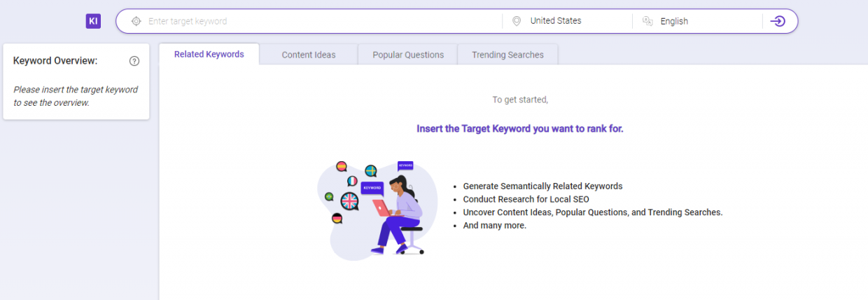Submit search with the arrow circle icon
Viewport: 868px width, 300px height.
[x=778, y=21]
